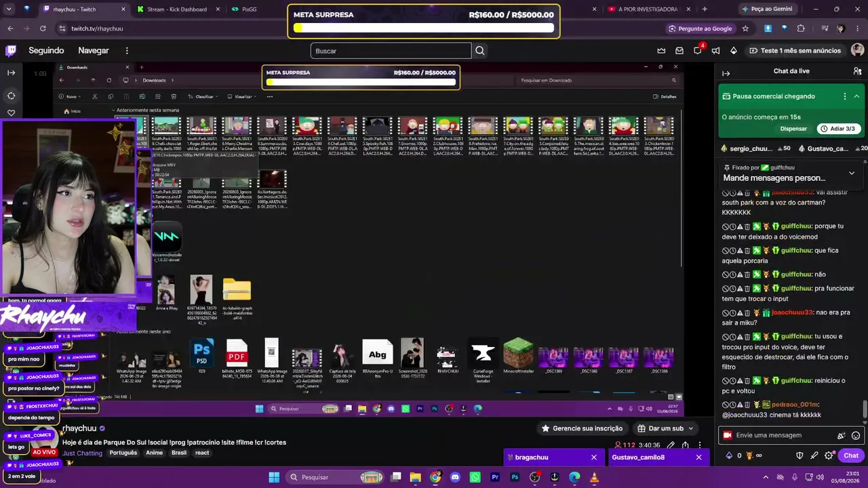Image resolution: width=868 pixels, height=488 pixels.
Task: Open the Navegar section
Action: (94, 51)
